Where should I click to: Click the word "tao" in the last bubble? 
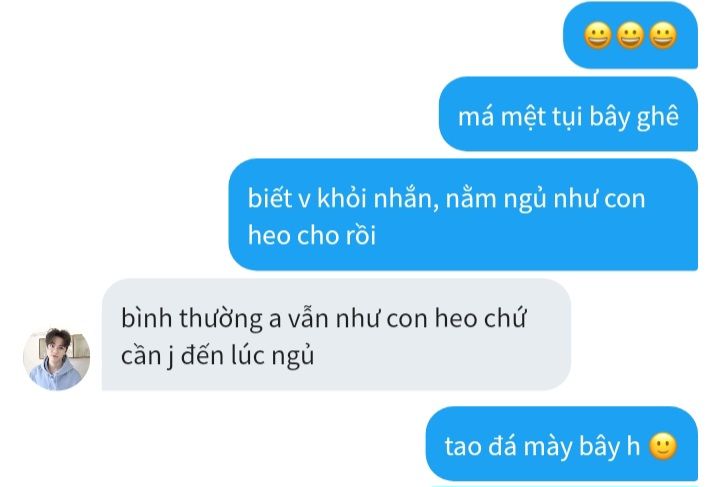tap(463, 446)
